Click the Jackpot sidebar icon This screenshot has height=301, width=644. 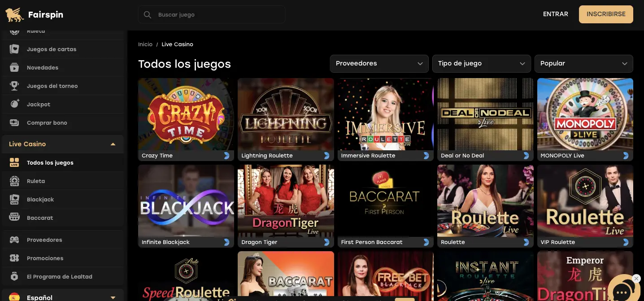tap(14, 105)
